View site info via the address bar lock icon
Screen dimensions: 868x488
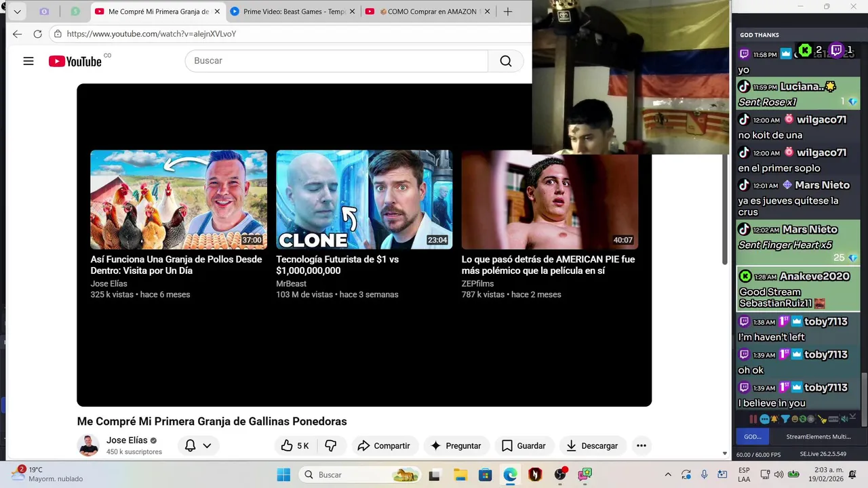tap(58, 34)
